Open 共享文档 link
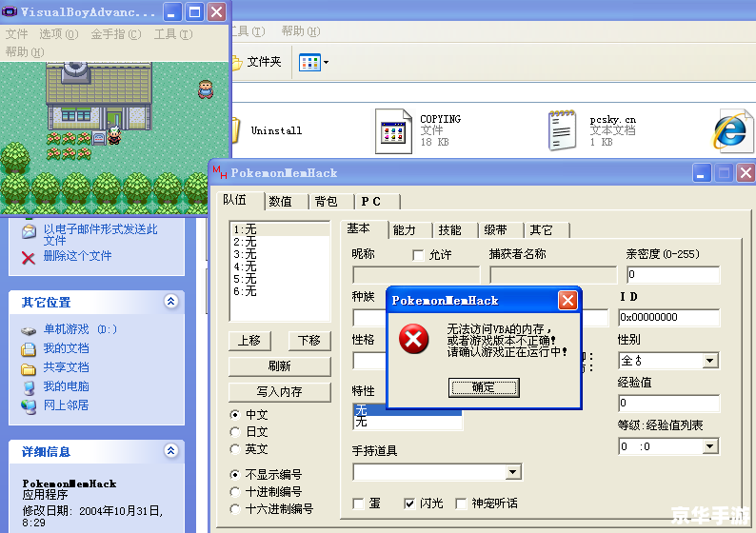The height and width of the screenshot is (533, 756). 66,367
